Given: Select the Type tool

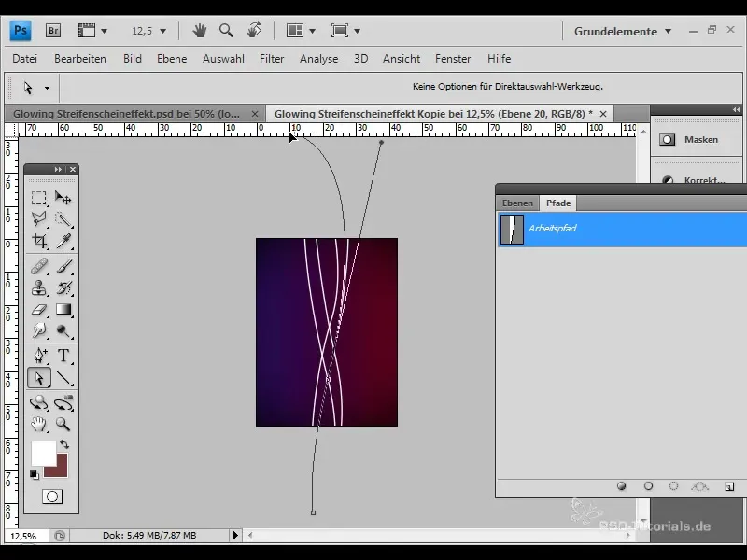Looking at the screenshot, I should (63, 356).
